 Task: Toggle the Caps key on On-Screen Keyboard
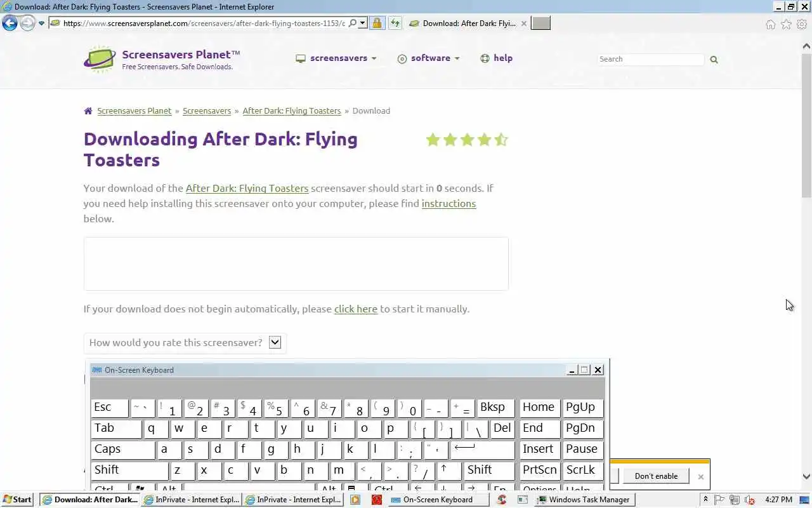[122, 450]
